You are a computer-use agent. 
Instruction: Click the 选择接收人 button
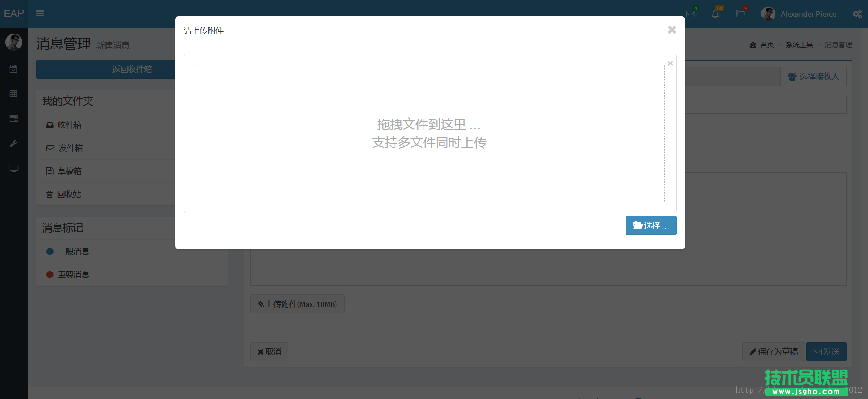(814, 77)
